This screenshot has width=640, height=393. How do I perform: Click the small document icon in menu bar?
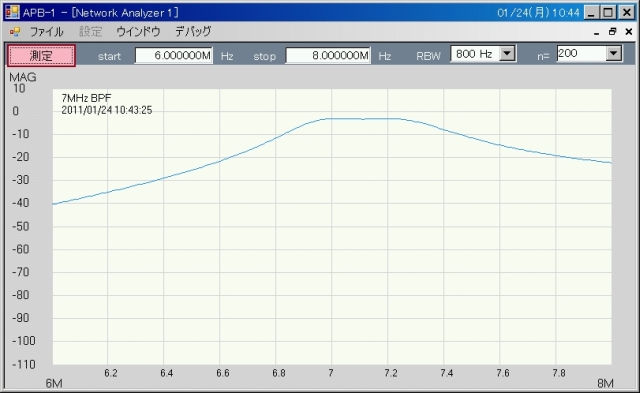(x=15, y=32)
